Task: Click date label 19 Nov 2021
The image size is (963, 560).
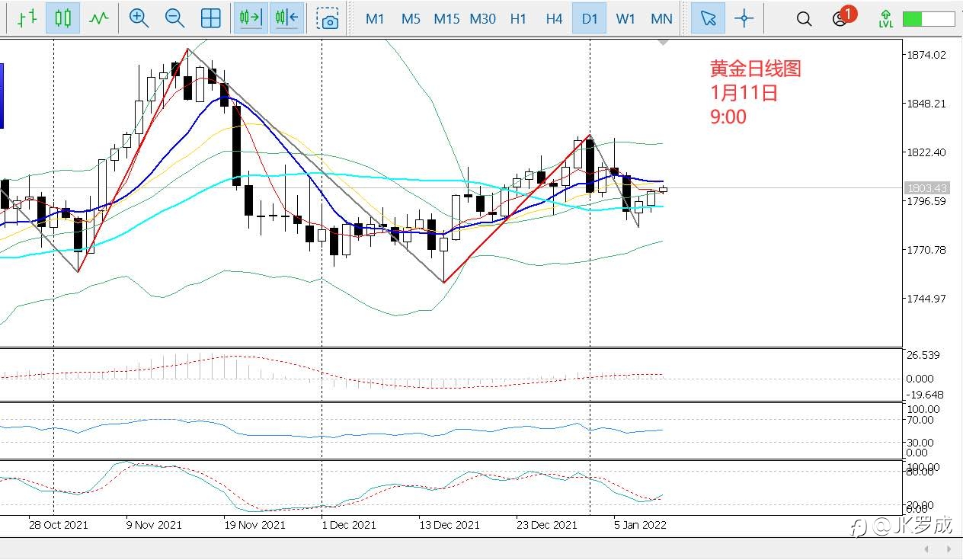Action: coord(254,525)
